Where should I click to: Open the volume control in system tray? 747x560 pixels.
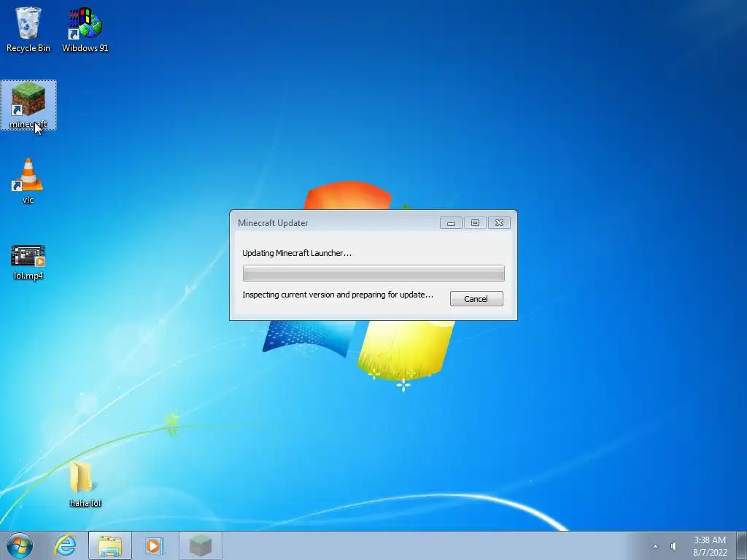tap(673, 546)
